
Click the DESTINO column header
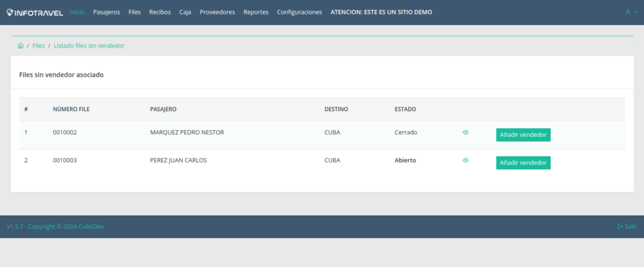336,109
